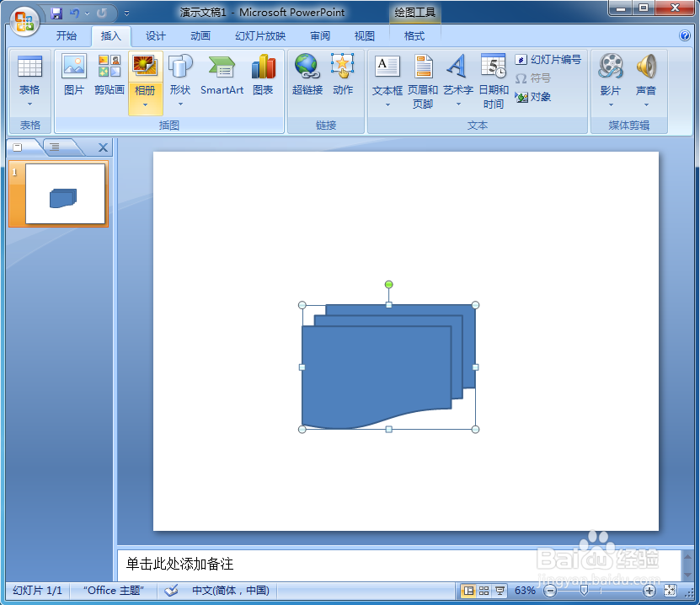700x605 pixels.
Task: Click the 63% zoom level button
Action: (525, 591)
